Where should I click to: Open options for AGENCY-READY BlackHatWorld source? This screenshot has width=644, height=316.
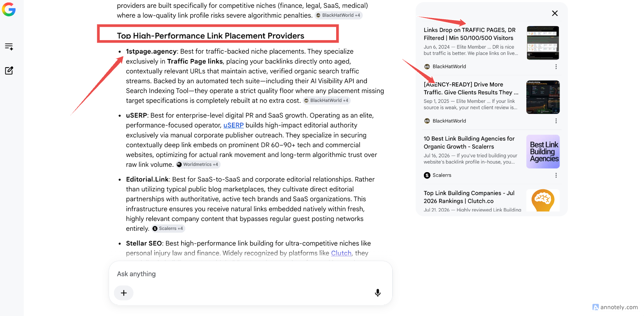556,121
